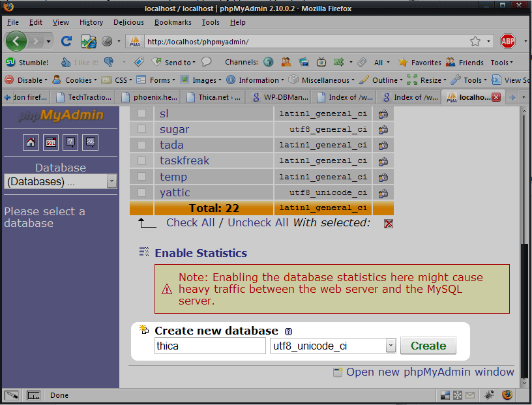
Task: Click the StumbleUpon Friends button
Action: tap(464, 63)
